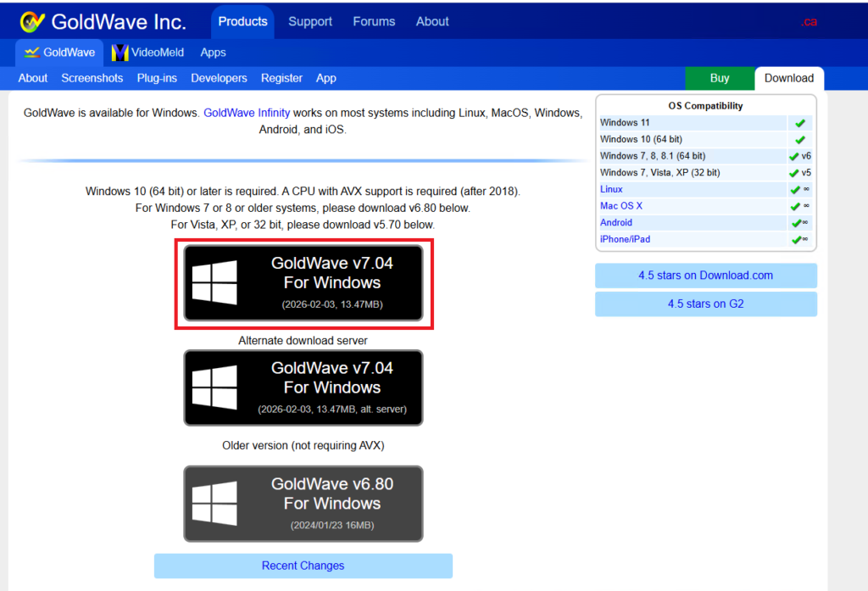Open the Products menu
The width and height of the screenshot is (868, 591).
[x=242, y=22]
